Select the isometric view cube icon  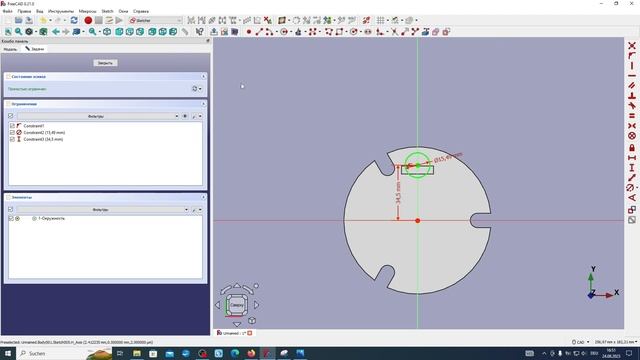click(x=107, y=31)
